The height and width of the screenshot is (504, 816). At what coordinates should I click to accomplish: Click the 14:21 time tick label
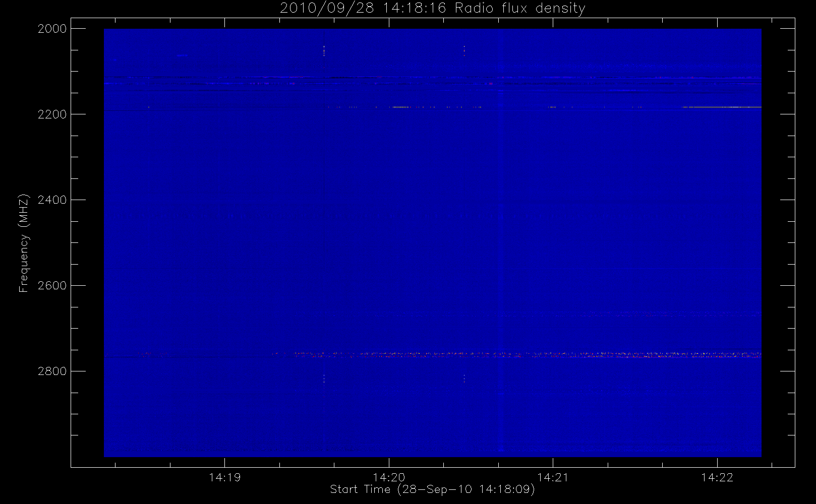coord(553,477)
